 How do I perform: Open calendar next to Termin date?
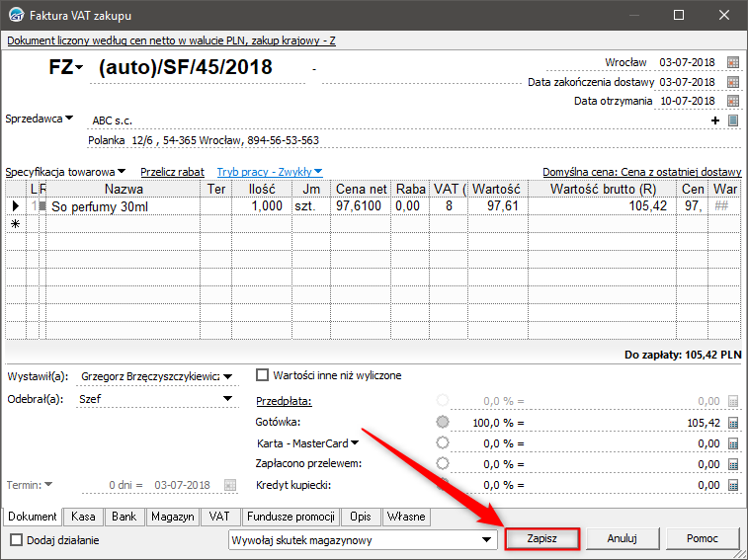coord(230,485)
